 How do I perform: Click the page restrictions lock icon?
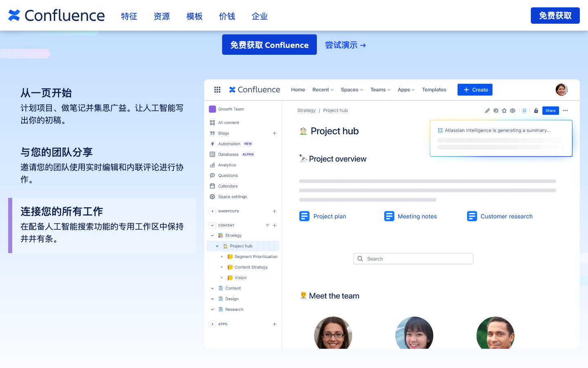tap(536, 111)
